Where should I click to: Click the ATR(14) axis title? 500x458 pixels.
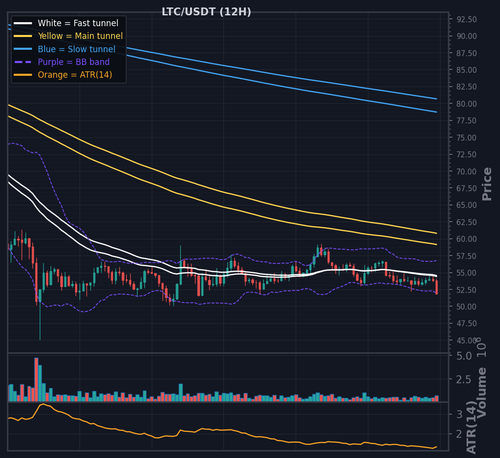pyautogui.click(x=471, y=427)
